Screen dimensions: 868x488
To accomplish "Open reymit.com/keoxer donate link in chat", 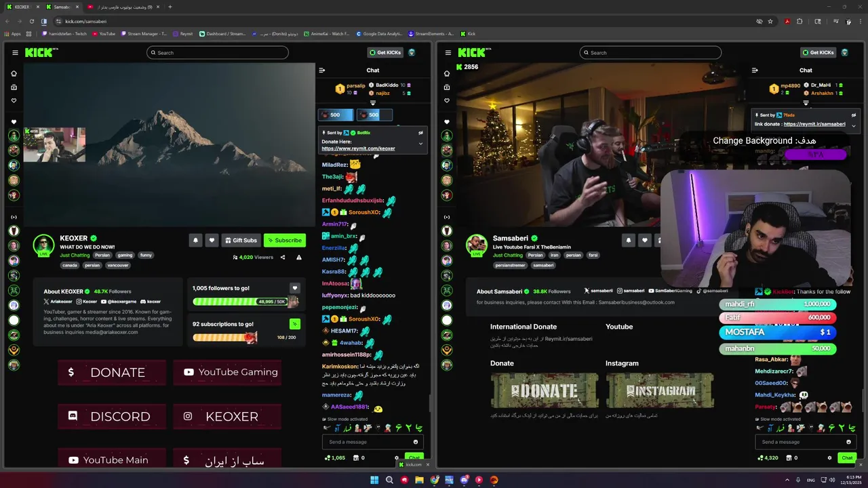I will [358, 148].
